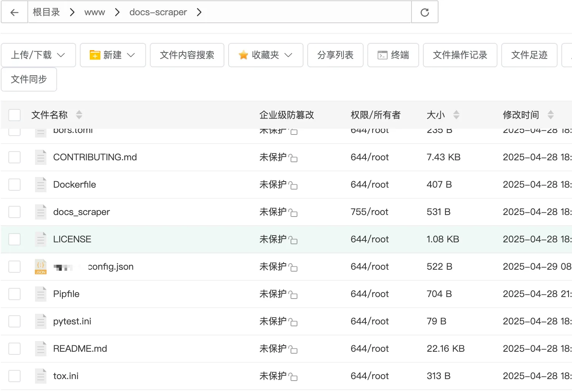Click 未保护 status in Pipfile row

point(273,294)
